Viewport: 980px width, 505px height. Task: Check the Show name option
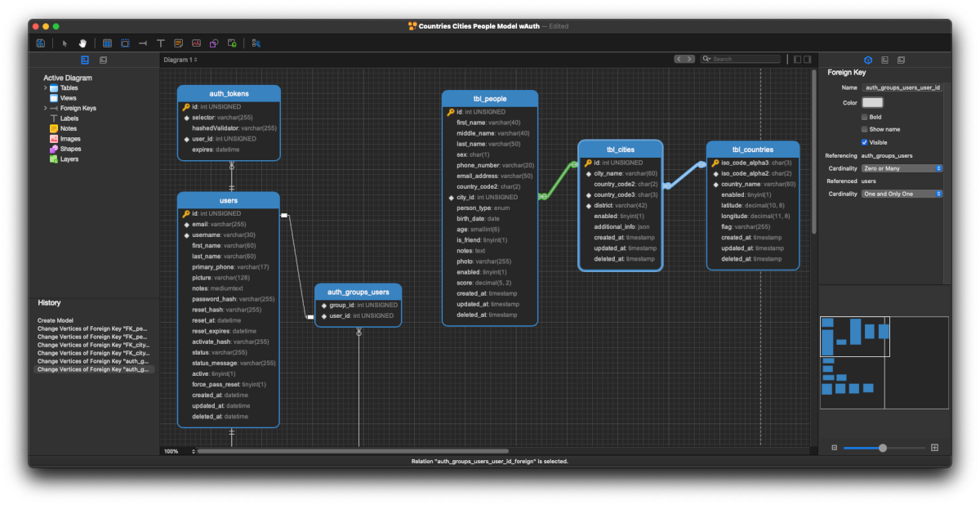tap(865, 129)
